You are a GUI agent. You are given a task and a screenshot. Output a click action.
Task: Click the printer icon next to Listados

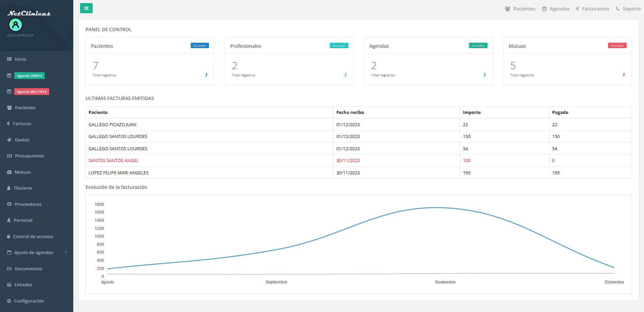coord(9,285)
